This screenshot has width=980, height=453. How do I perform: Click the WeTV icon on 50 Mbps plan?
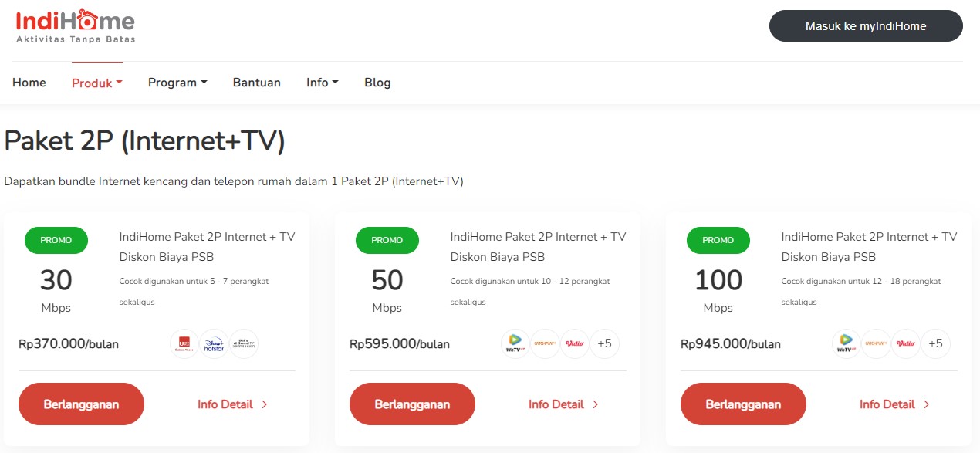515,343
